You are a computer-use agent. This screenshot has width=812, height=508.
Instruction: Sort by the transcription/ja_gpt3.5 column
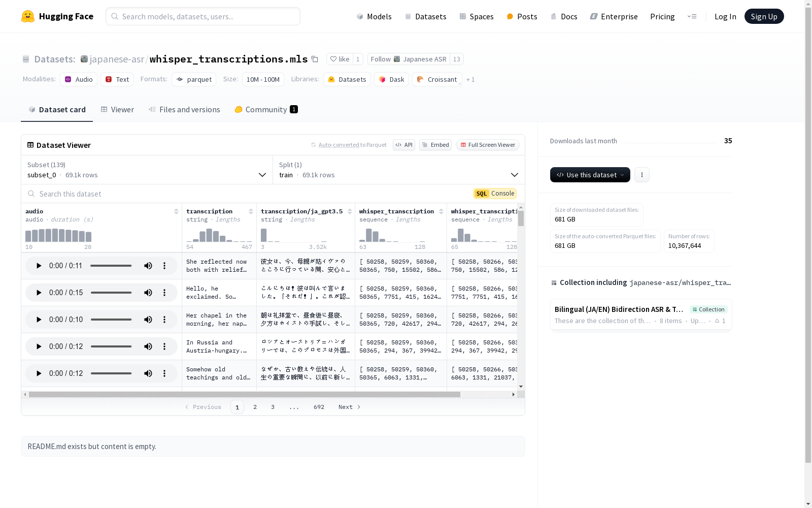pyautogui.click(x=350, y=211)
